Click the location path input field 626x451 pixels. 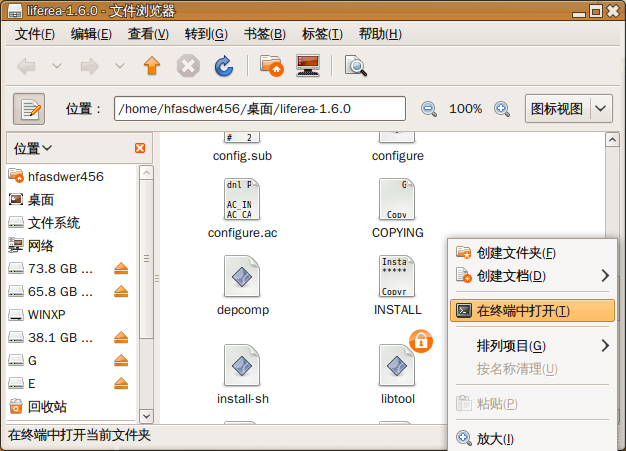(x=260, y=109)
